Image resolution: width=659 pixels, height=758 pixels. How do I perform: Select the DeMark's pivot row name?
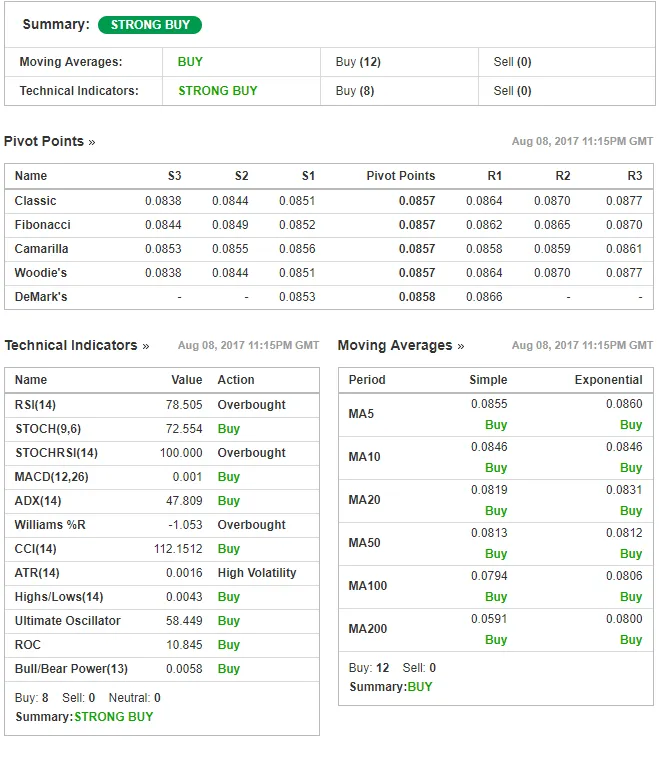tap(41, 297)
